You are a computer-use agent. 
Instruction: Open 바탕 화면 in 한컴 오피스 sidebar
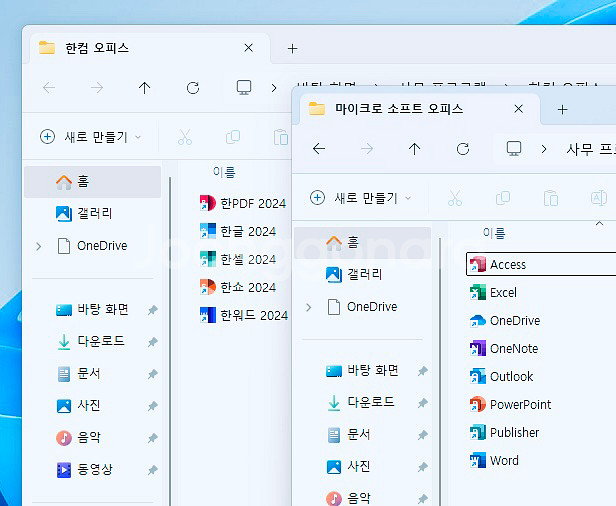93,310
